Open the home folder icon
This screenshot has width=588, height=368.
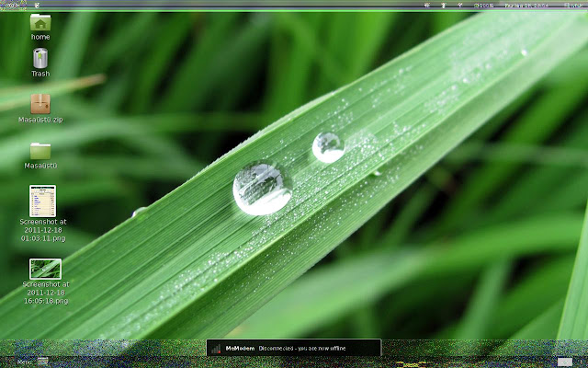[x=40, y=22]
